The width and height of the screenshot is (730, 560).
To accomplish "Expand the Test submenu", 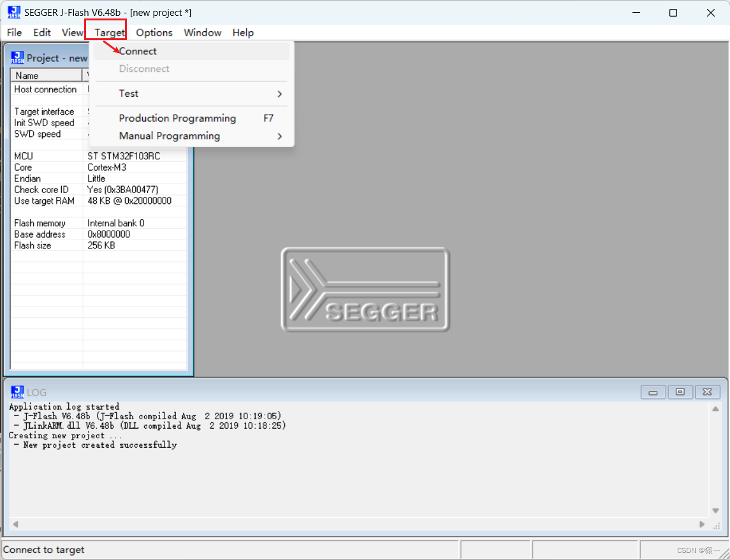I will (129, 93).
